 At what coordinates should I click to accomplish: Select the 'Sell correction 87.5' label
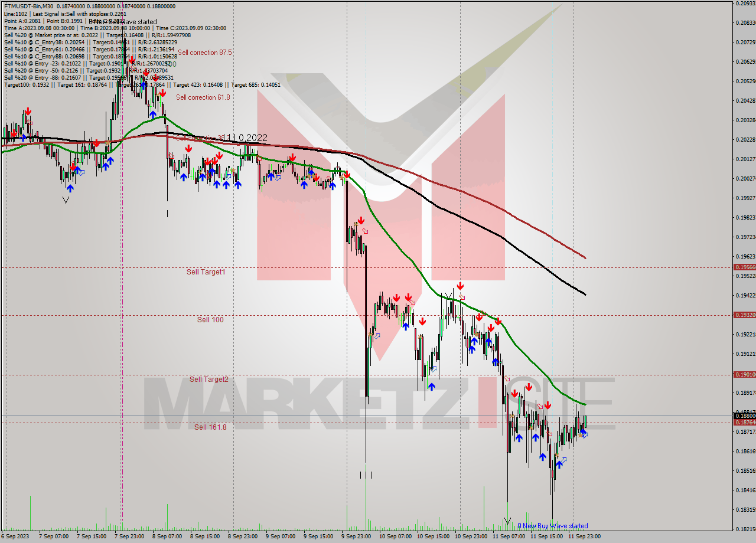pos(205,53)
